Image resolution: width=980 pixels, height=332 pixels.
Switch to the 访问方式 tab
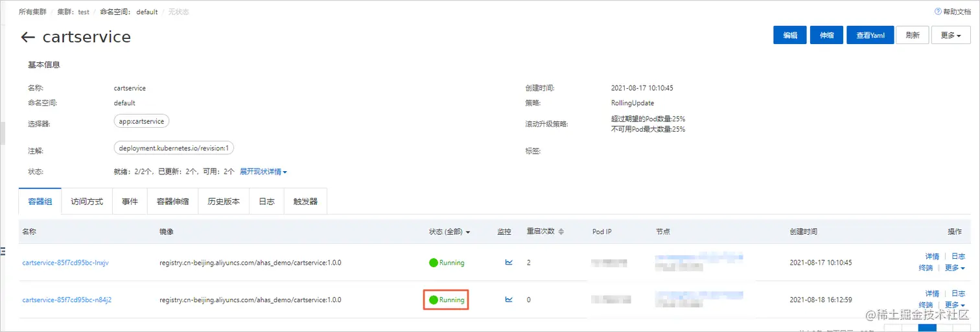[87, 202]
